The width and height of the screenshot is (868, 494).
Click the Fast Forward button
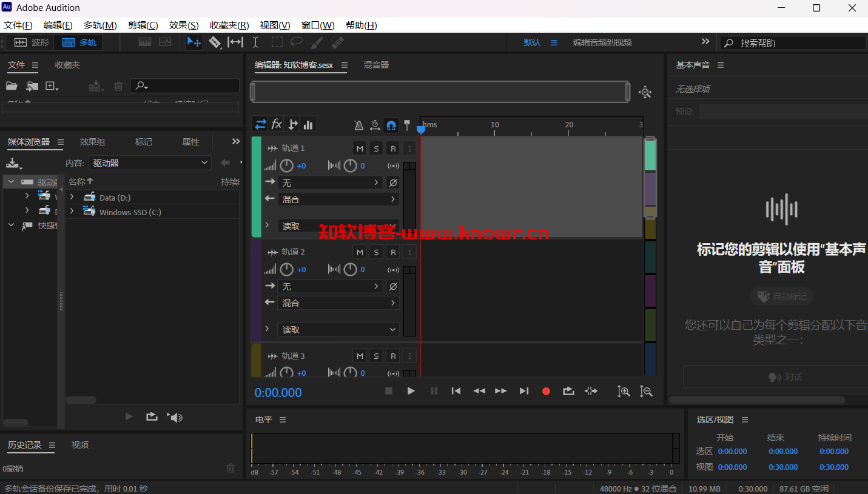(x=501, y=391)
